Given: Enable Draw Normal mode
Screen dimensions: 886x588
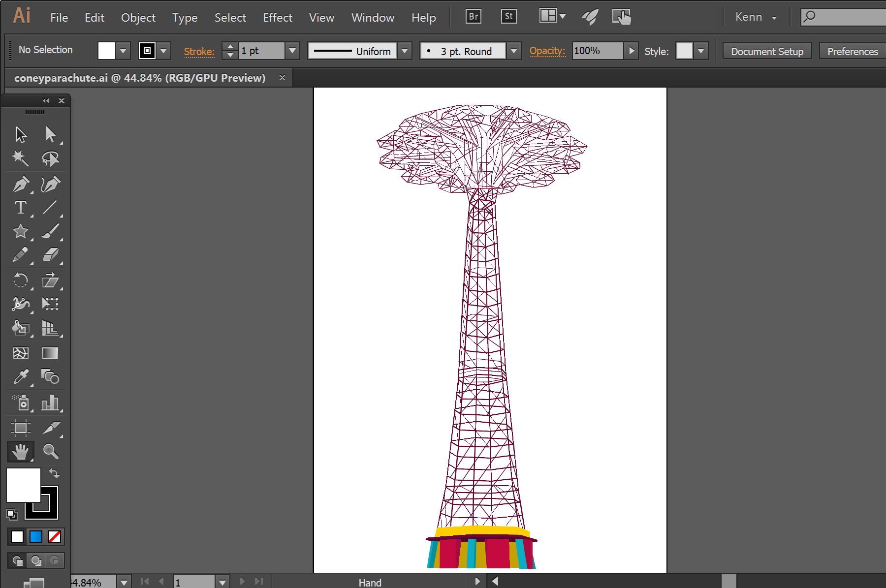Looking at the screenshot, I should pos(17,560).
